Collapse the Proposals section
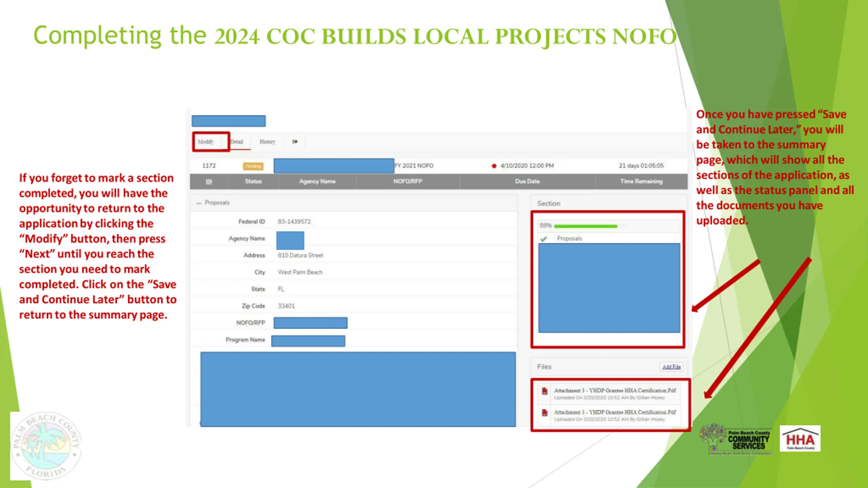 pyautogui.click(x=199, y=203)
